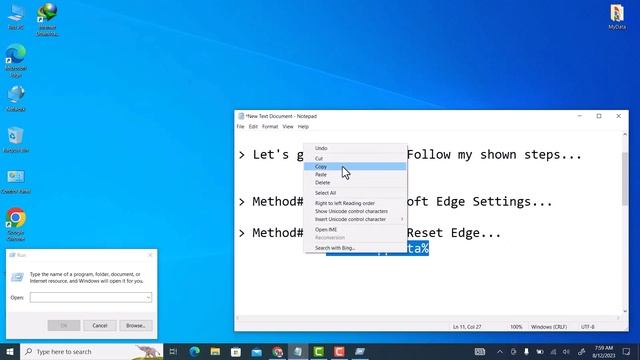Click the Run dialog Open text field

click(x=87, y=298)
